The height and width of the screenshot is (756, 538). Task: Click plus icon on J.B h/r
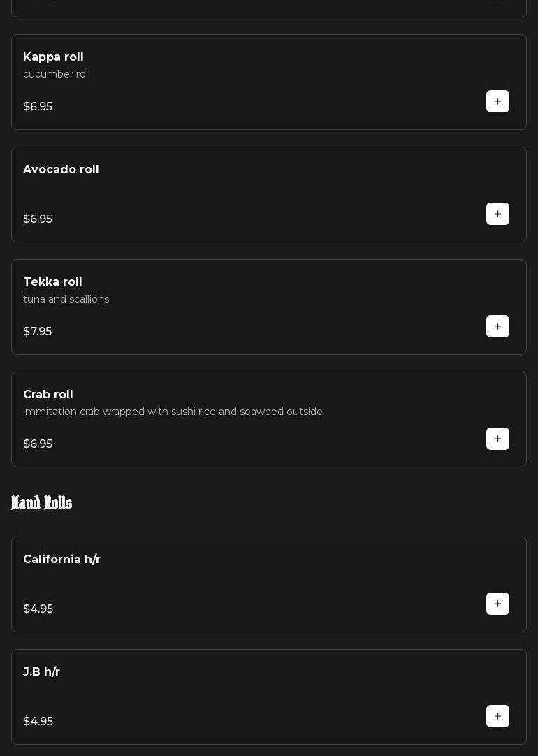[497, 716]
